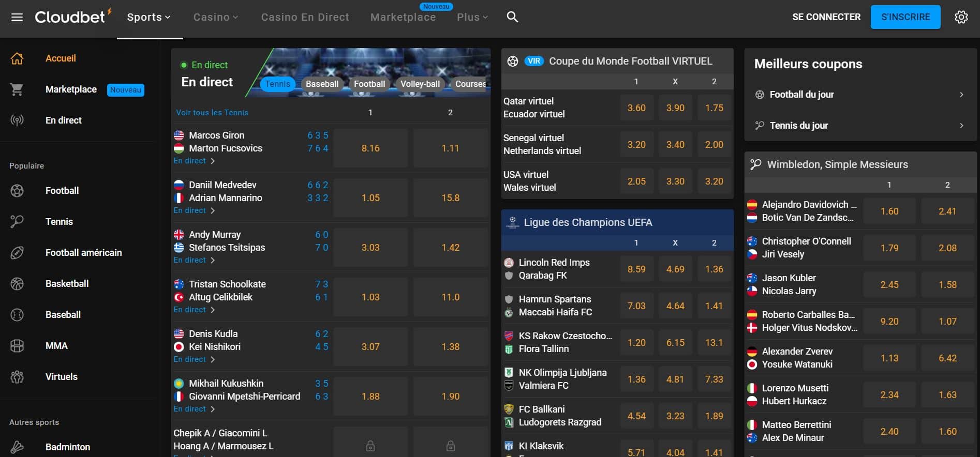The image size is (980, 457).
Task: Open En direct broadcast icon in sidebar
Action: tap(17, 120)
